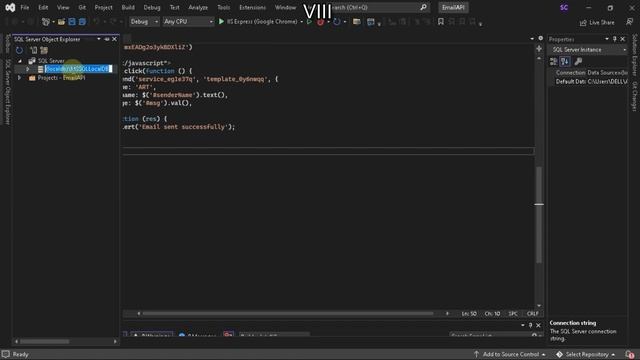Click the Visual Studio logo icon
Viewport: 640px width, 360px height.
pyautogui.click(x=10, y=7)
